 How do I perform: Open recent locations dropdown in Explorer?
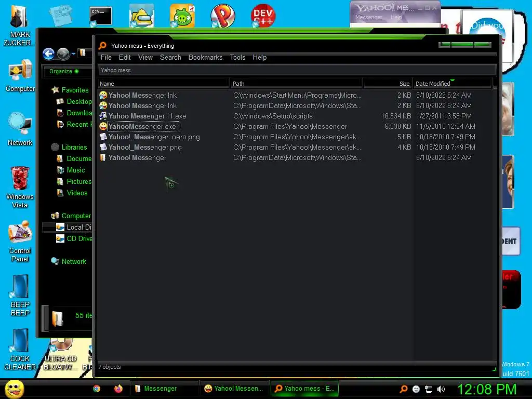click(x=73, y=54)
